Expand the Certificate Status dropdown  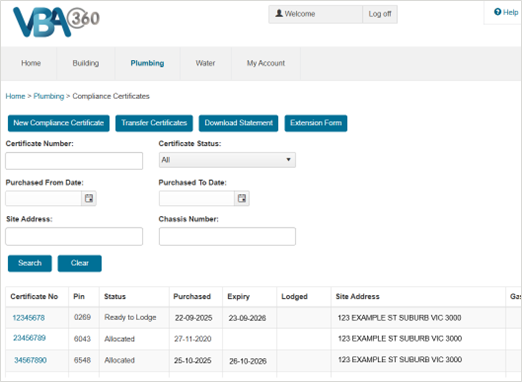click(227, 160)
